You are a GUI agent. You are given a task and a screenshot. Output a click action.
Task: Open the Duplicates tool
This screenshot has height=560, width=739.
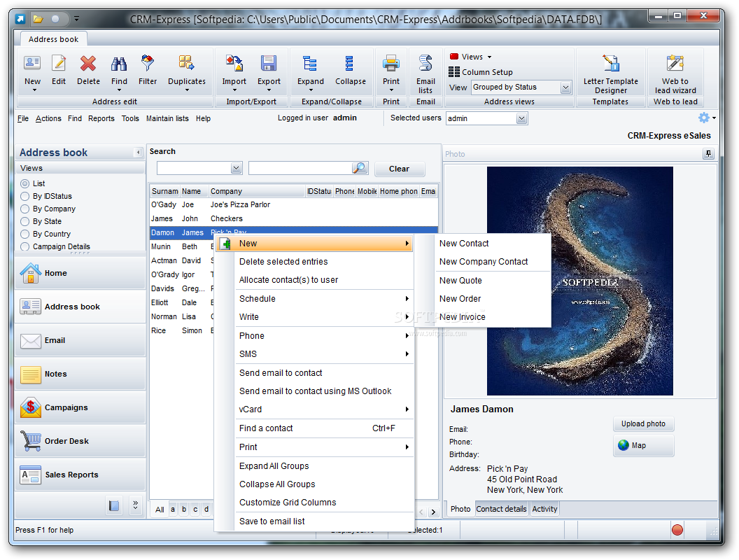coord(187,63)
